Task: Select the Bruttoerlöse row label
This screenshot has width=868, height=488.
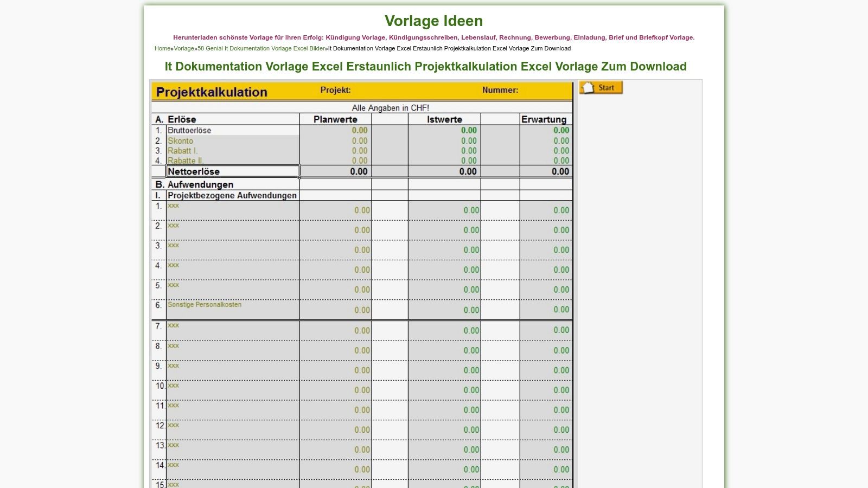Action: tap(189, 130)
